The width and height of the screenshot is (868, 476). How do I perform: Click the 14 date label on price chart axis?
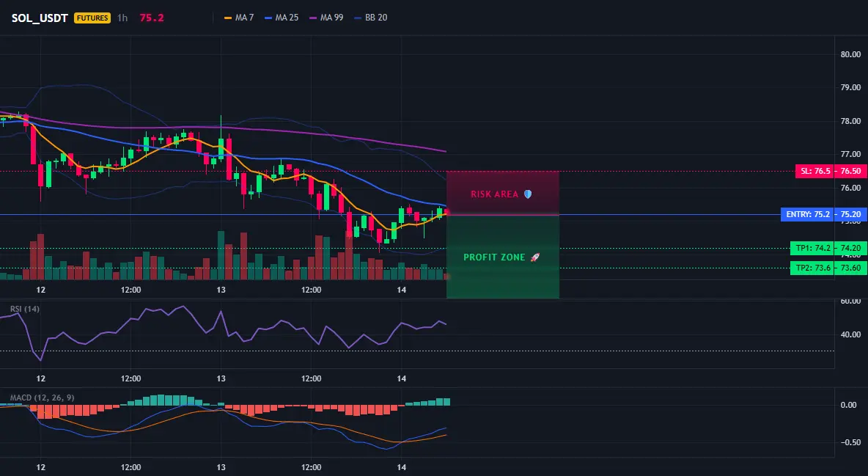[401, 290]
